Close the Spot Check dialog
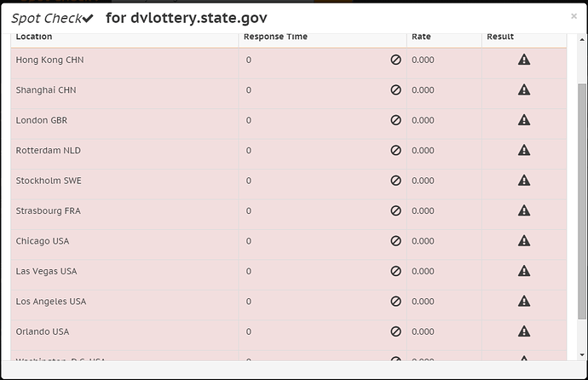The height and width of the screenshot is (380, 588). click(574, 16)
